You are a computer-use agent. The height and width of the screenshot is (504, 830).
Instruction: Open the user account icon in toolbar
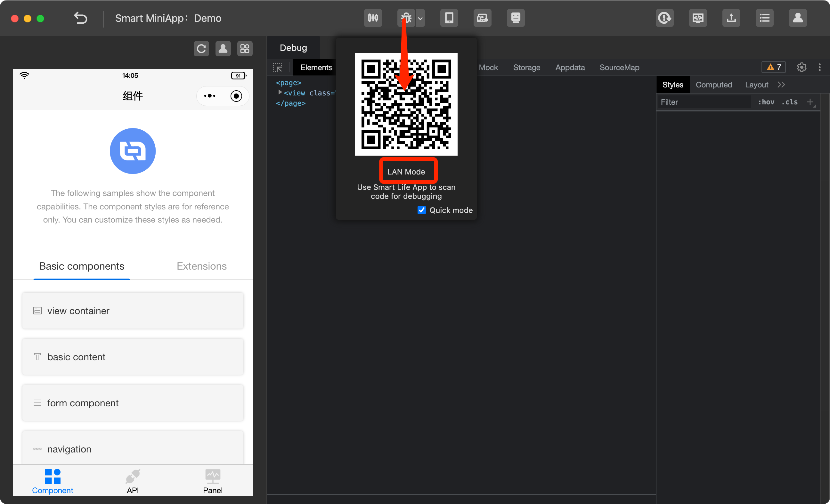pos(798,18)
